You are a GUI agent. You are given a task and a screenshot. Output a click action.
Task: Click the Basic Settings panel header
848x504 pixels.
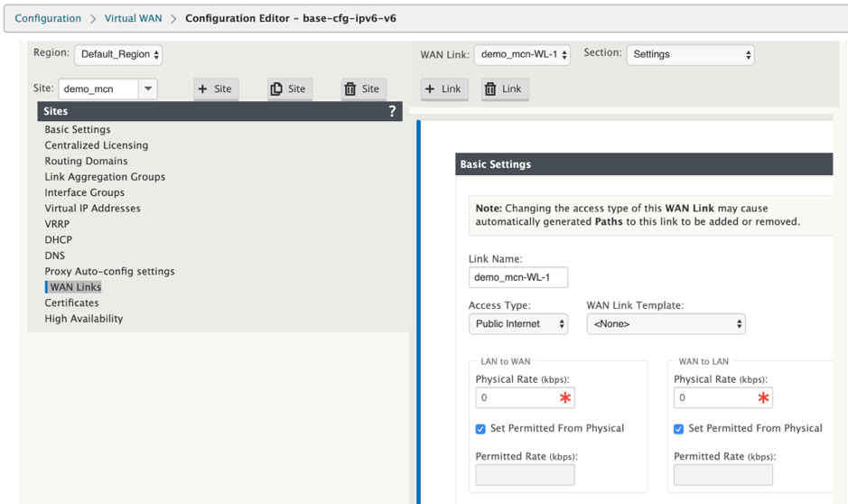pyautogui.click(x=644, y=164)
